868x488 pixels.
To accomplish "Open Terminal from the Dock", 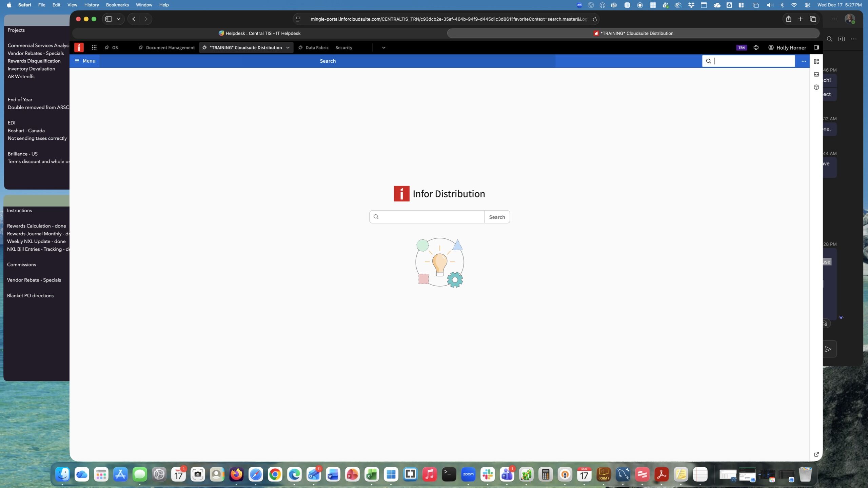I will [x=449, y=474].
